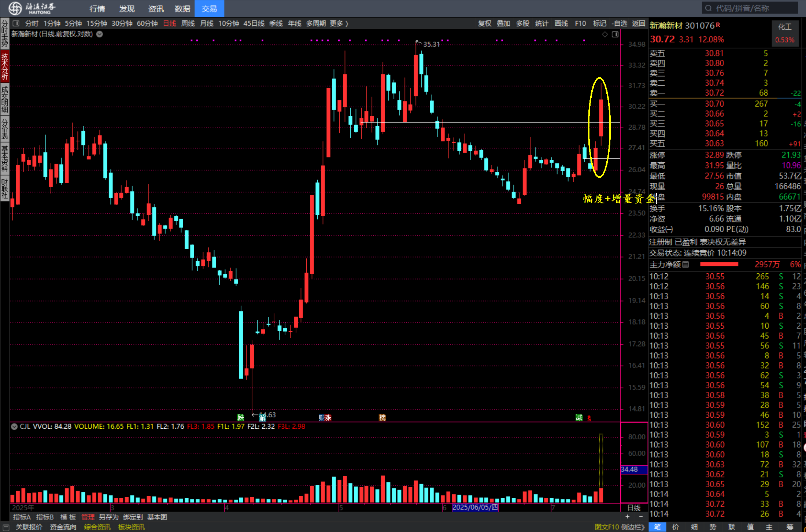Select the 30分钟 period
Screen dimensions: 806x532
point(122,23)
